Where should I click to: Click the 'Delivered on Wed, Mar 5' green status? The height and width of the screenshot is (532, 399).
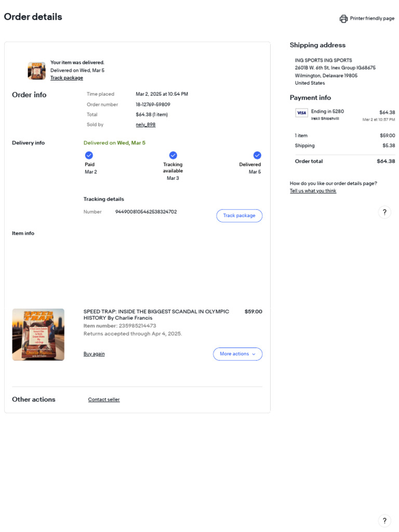(114, 143)
